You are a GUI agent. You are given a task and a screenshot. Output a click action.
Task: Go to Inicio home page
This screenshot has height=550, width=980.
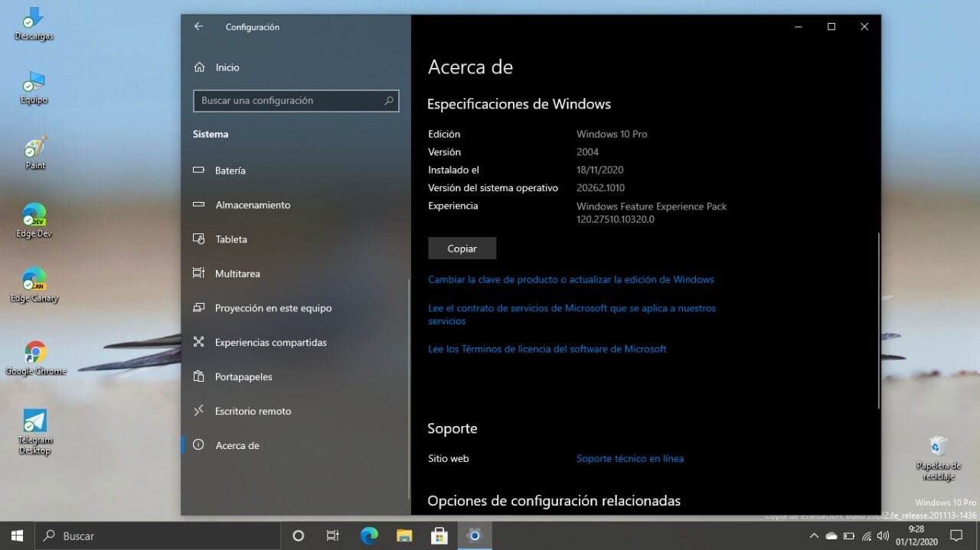coord(227,67)
